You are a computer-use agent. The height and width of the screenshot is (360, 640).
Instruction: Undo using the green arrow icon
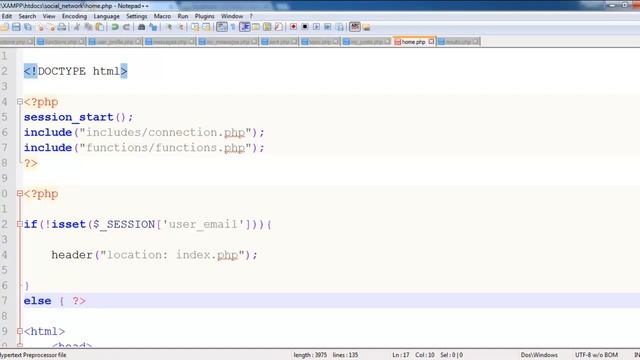[115, 27]
